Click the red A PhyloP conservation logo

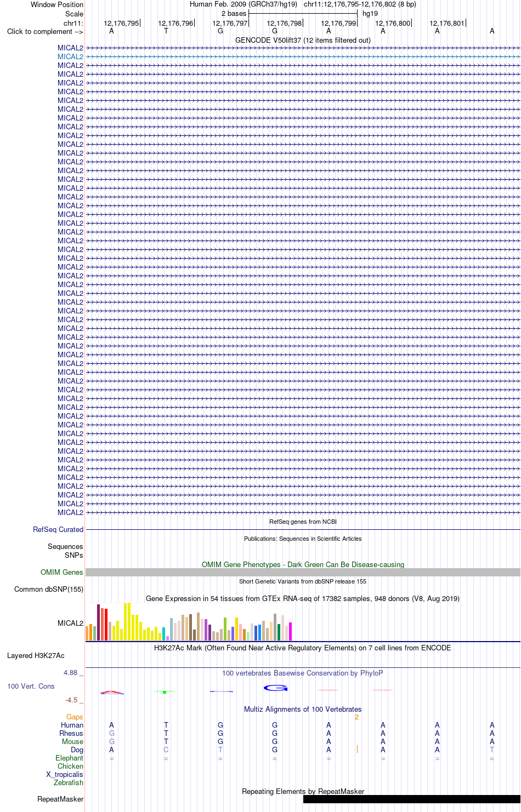tap(112, 692)
